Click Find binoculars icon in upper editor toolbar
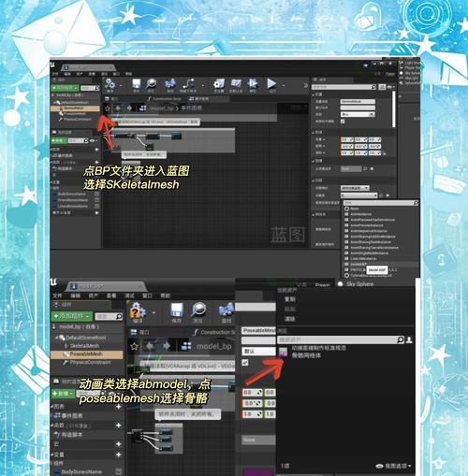 pyautogui.click(x=170, y=83)
